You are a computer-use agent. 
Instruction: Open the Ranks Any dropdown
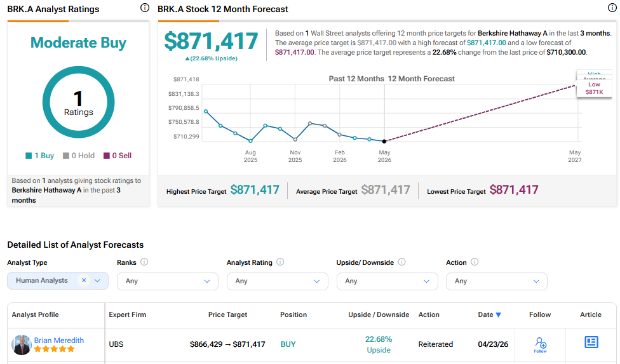(167, 281)
